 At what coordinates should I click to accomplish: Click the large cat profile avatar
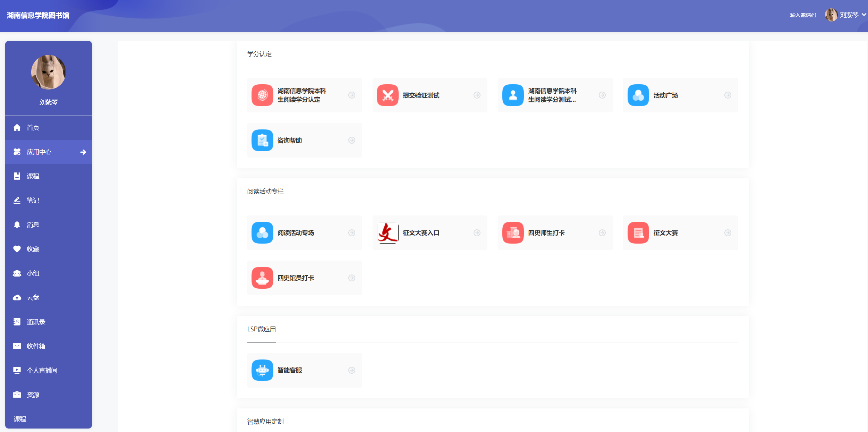(49, 72)
